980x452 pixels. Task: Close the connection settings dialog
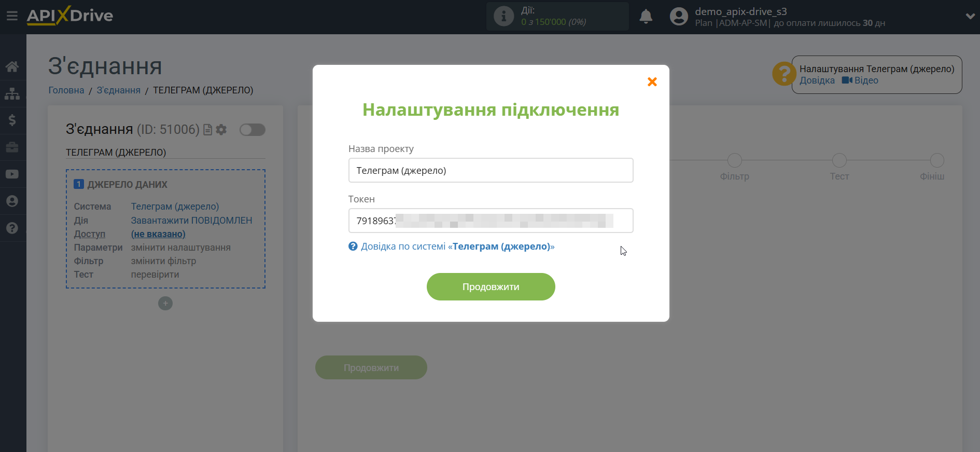point(652,81)
